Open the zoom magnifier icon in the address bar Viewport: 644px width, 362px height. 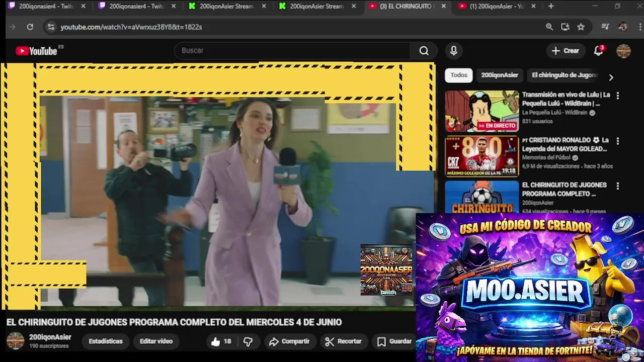(x=549, y=27)
